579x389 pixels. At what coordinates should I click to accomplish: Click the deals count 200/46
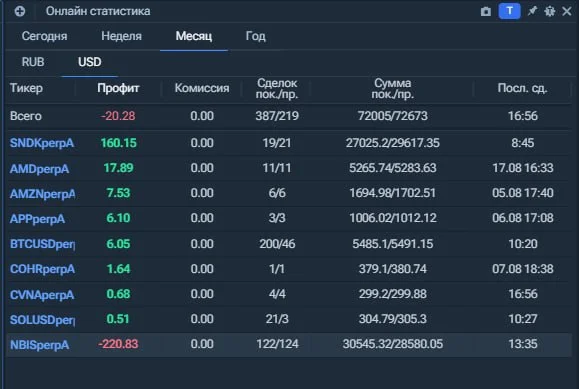tap(277, 244)
